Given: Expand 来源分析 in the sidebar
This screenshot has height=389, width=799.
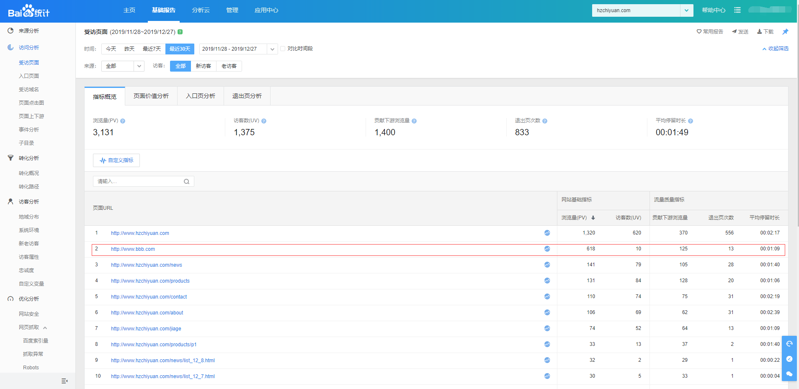Looking at the screenshot, I should pyautogui.click(x=29, y=31).
